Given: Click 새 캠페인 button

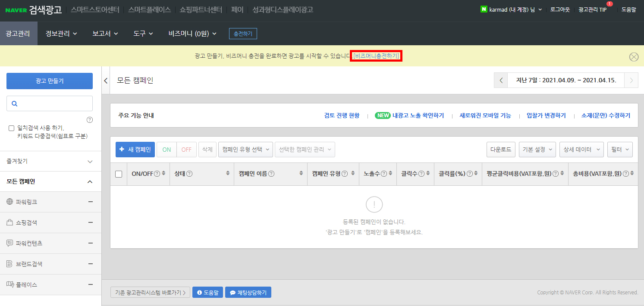Looking at the screenshot, I should coord(135,150).
